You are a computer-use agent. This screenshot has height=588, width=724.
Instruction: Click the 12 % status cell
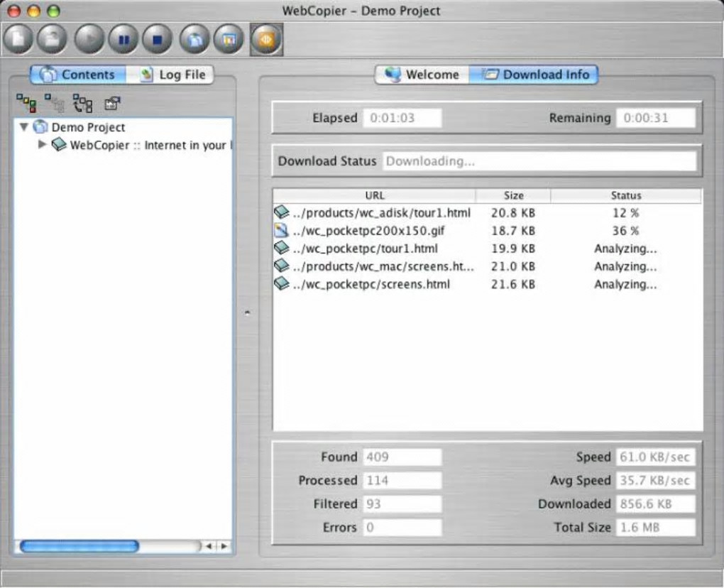(625, 213)
